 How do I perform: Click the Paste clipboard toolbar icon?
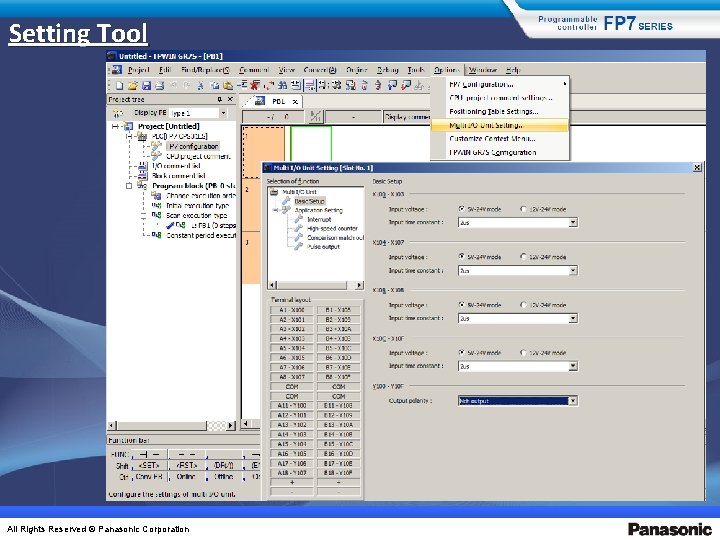(228, 85)
